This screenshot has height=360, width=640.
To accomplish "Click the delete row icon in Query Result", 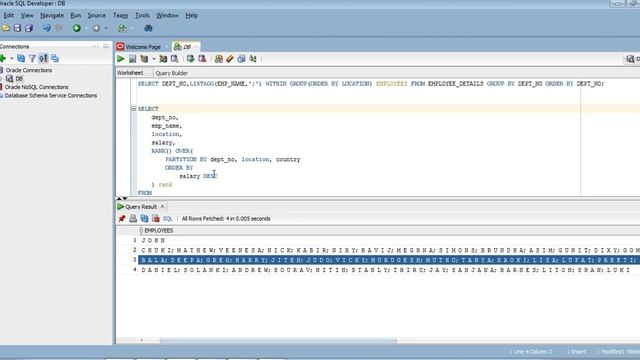I will [156, 219].
